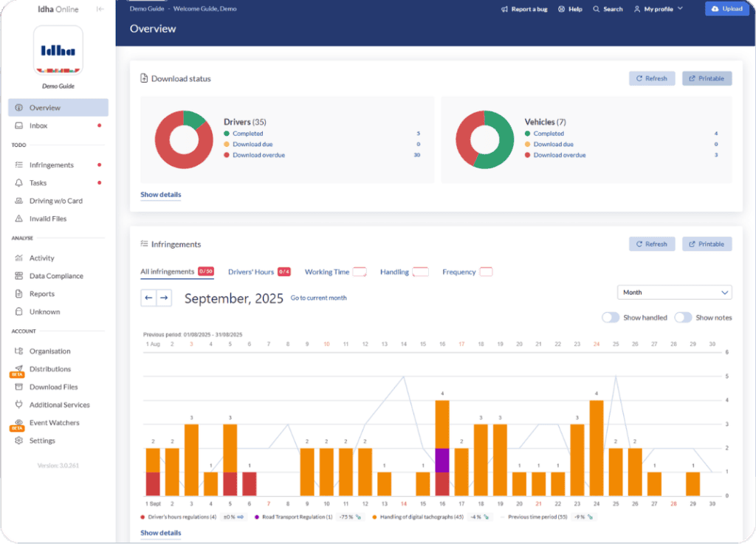Screen dimensions: 756x544
Task: Open the Inbox envelope icon
Action: (x=18, y=125)
